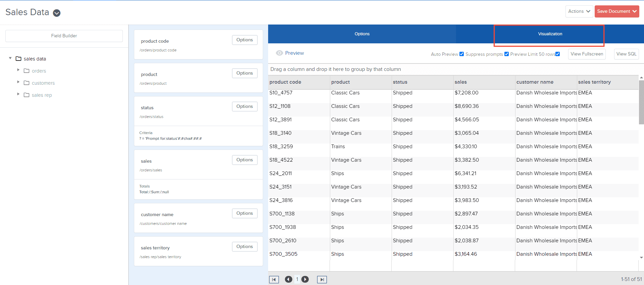Click scrollbar down arrow in table
The image size is (644, 285).
pos(641,258)
